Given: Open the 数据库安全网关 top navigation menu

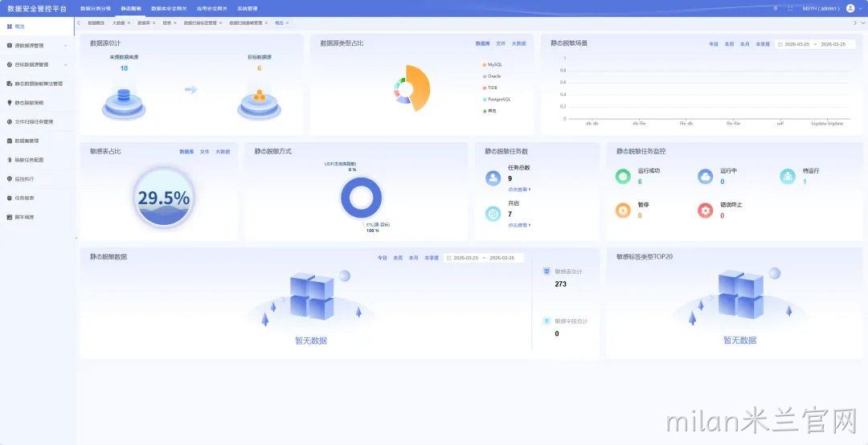Looking at the screenshot, I should pos(169,8).
